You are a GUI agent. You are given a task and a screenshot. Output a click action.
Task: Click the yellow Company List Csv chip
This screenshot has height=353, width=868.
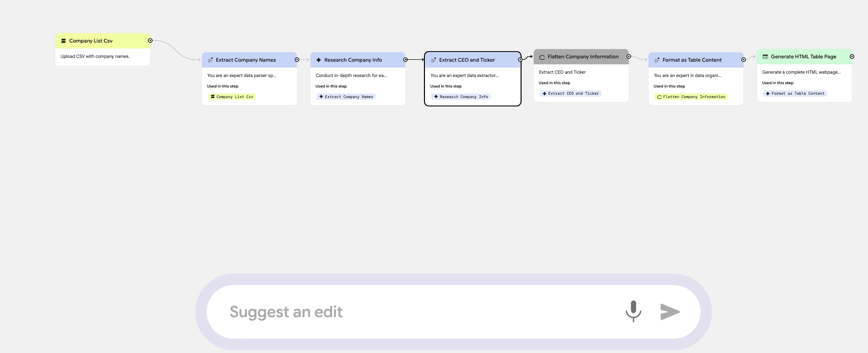[x=232, y=97]
